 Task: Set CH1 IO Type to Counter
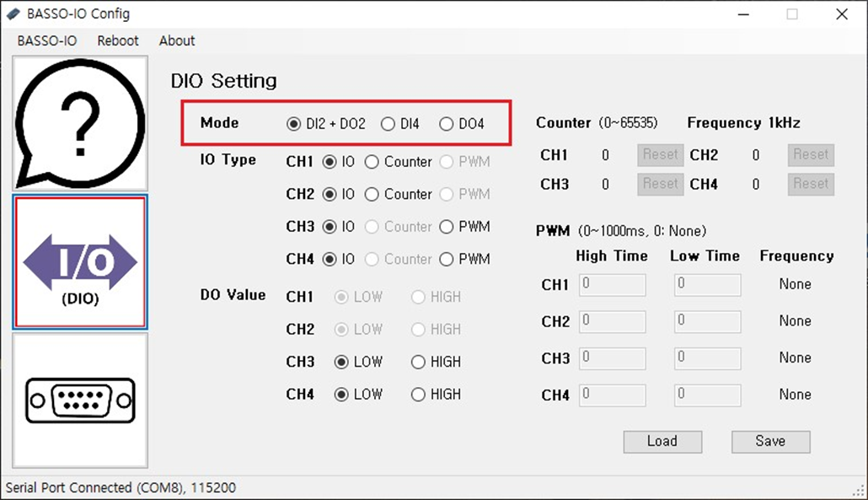tap(398, 162)
